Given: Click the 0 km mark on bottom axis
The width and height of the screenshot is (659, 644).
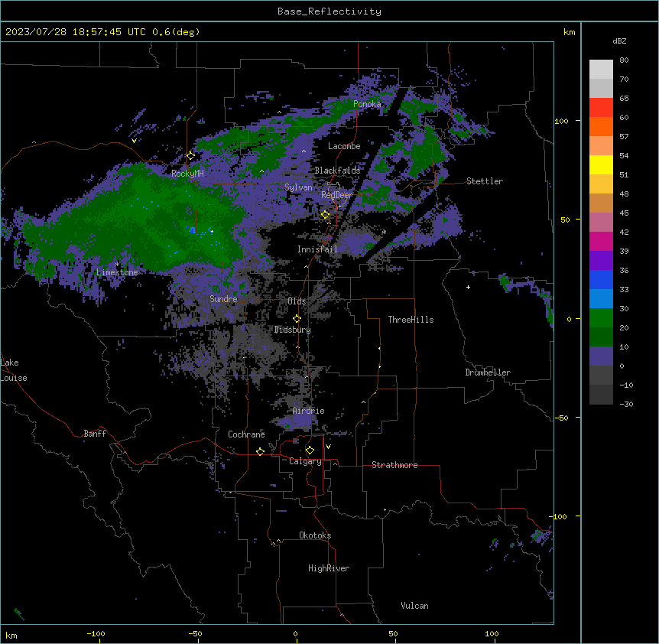Looking at the screenshot, I should coord(295,633).
